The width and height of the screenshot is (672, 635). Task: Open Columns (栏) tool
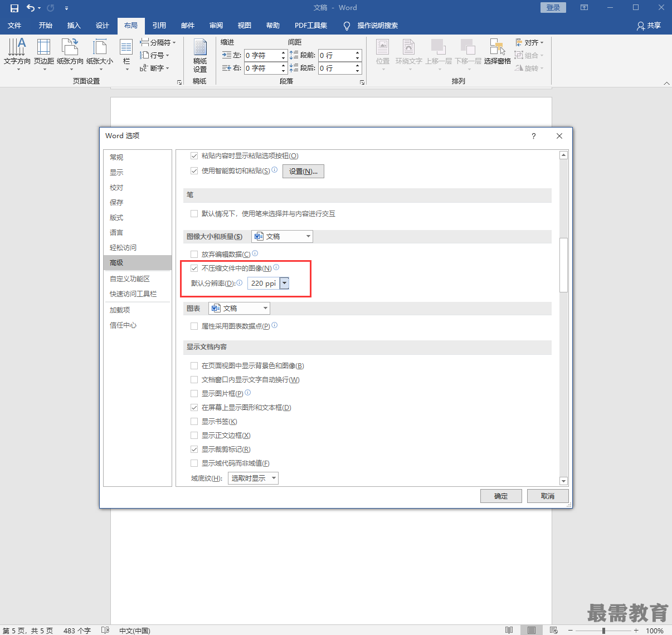(126, 54)
